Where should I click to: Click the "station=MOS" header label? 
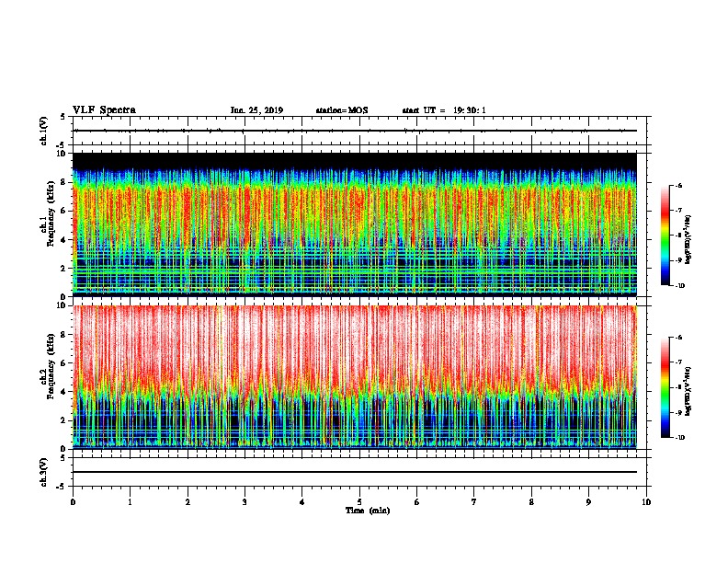(x=342, y=110)
